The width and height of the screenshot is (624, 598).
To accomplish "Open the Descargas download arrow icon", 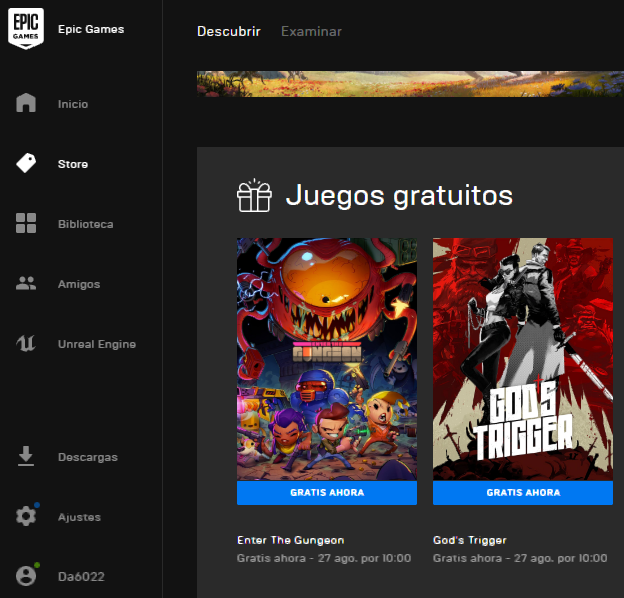I will [26, 456].
